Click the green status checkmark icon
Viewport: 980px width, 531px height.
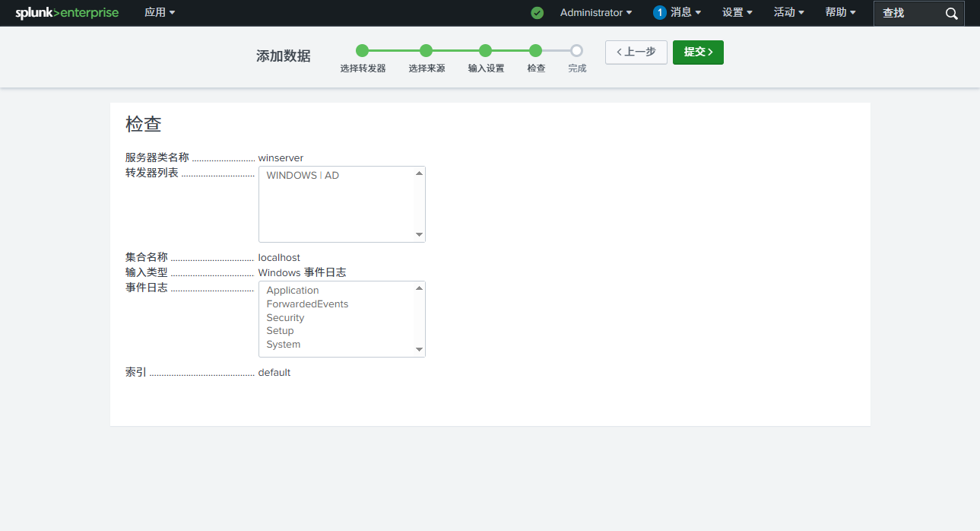point(537,12)
